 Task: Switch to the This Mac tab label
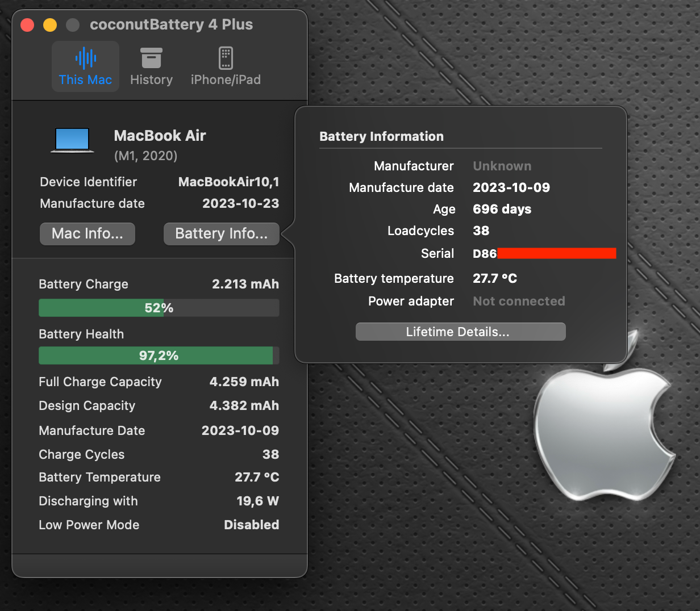(85, 80)
